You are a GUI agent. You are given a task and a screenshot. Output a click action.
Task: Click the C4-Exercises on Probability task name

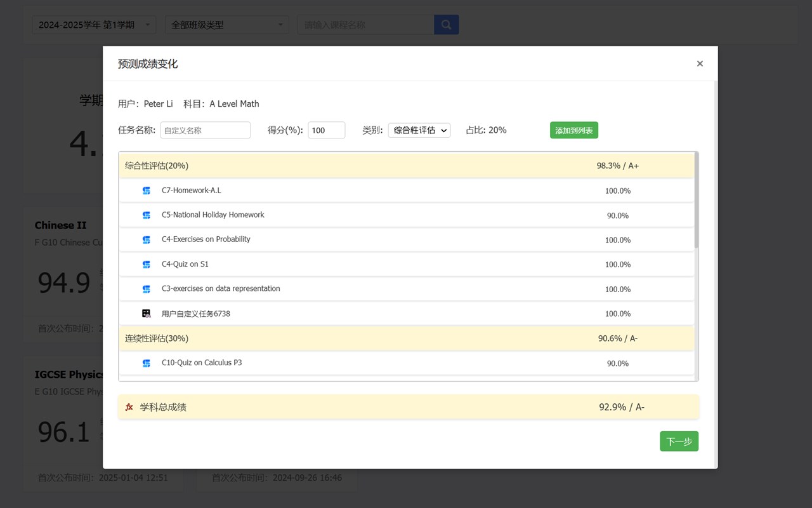tap(206, 239)
